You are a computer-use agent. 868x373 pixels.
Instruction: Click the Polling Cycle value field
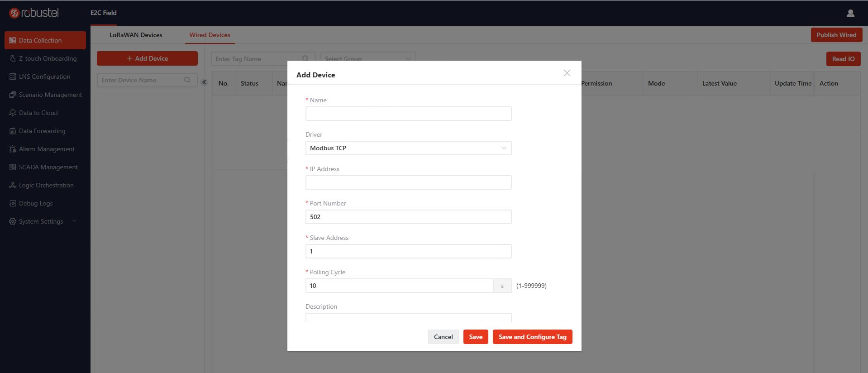tap(399, 286)
